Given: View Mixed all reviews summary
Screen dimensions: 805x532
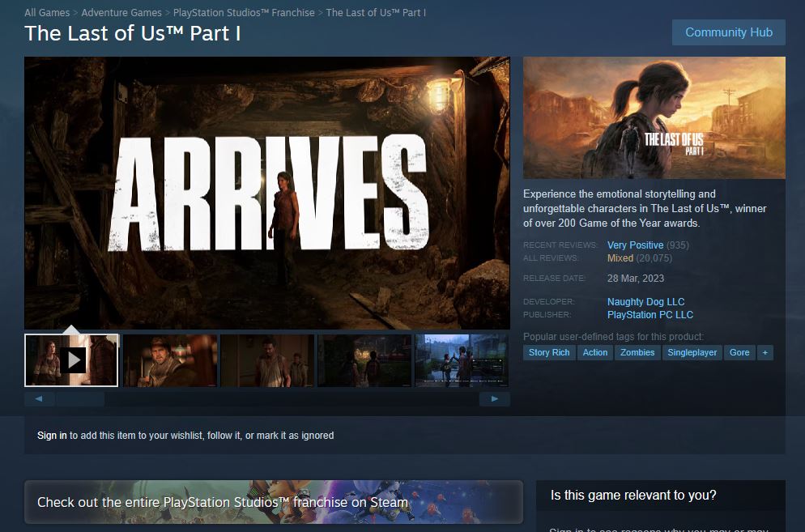Looking at the screenshot, I should click(x=620, y=258).
